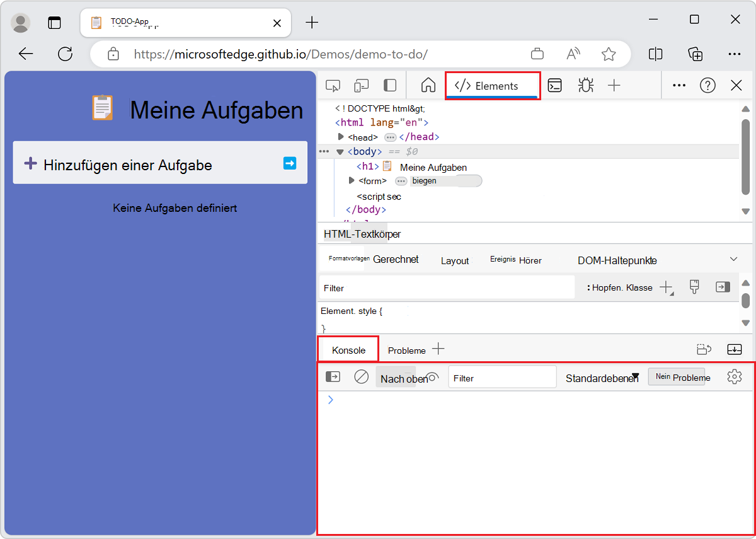
Task: Toggle device emulation mode icon
Action: pos(362,85)
